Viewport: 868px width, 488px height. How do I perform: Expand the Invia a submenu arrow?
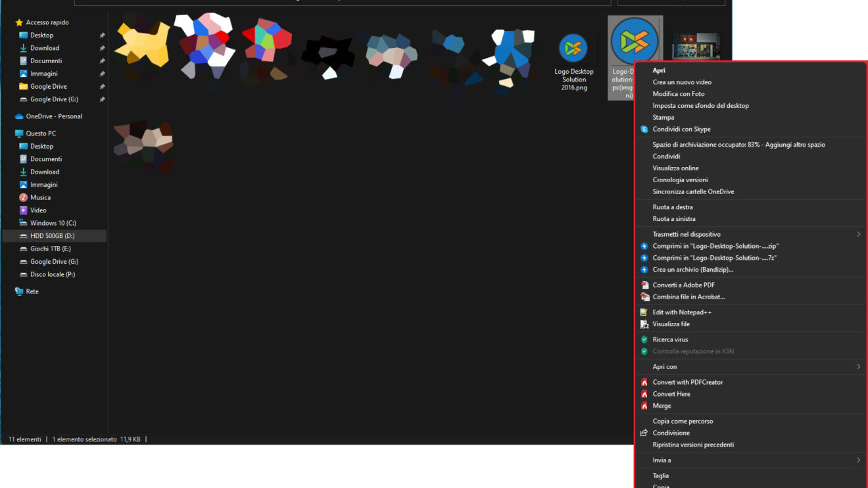pyautogui.click(x=859, y=460)
